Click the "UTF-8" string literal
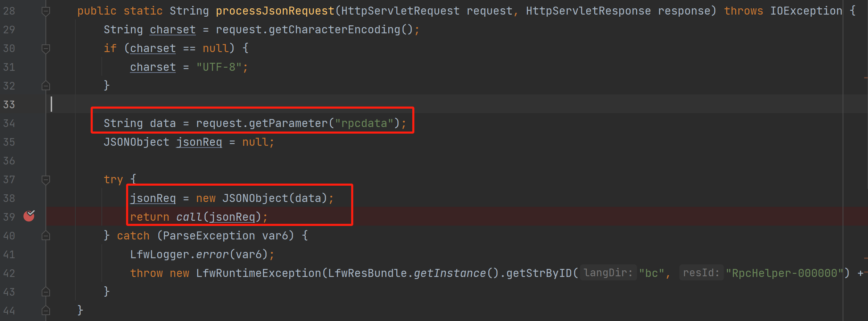The height and width of the screenshot is (321, 868). (x=219, y=67)
